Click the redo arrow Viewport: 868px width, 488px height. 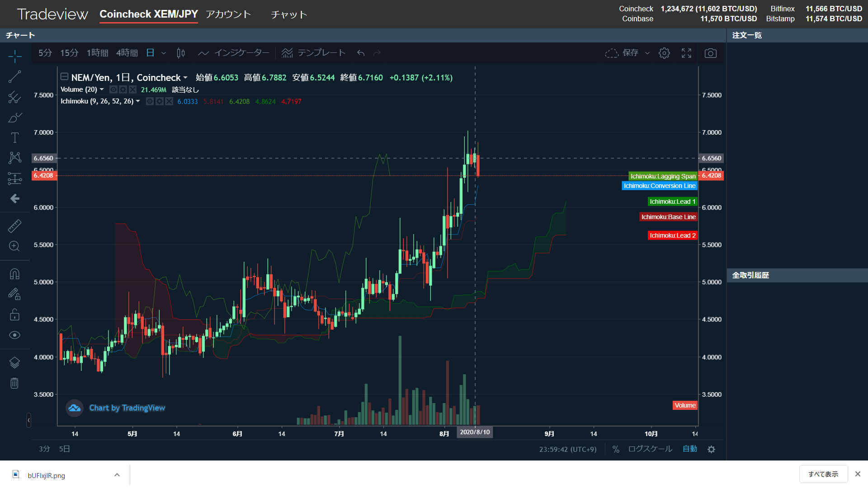pyautogui.click(x=377, y=53)
